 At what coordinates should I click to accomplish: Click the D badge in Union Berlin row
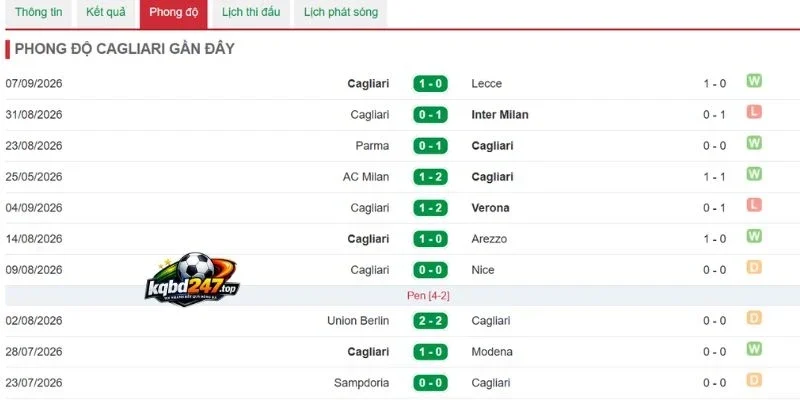[x=754, y=318]
